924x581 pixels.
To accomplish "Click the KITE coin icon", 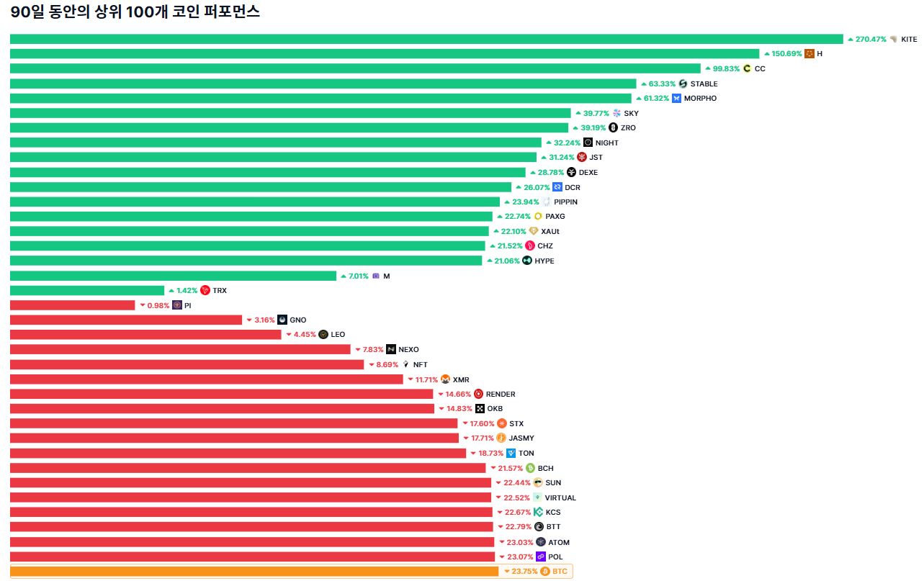I will pyautogui.click(x=894, y=39).
